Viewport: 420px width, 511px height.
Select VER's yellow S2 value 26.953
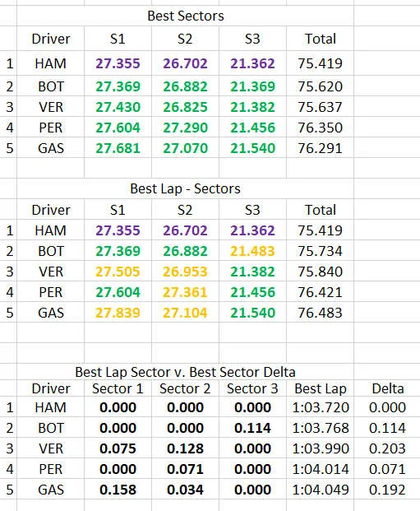point(185,272)
